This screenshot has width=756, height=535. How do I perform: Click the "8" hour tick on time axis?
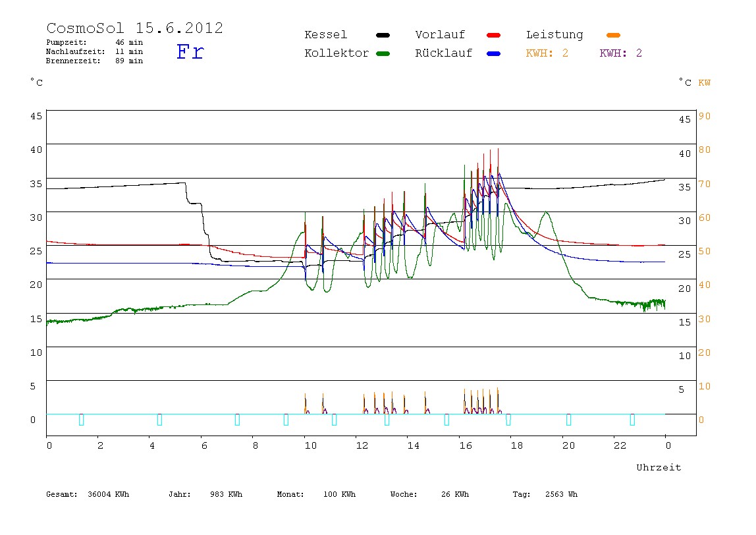[x=255, y=446]
